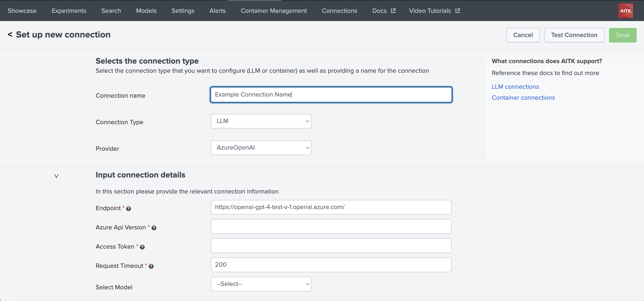Click the green Save button
The width and height of the screenshot is (644, 301).
(623, 35)
